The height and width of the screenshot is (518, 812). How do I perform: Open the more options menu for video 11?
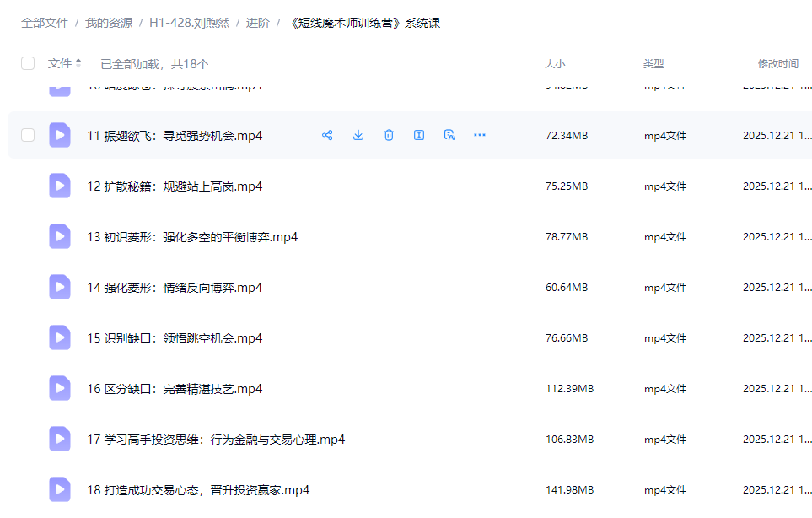pos(479,135)
